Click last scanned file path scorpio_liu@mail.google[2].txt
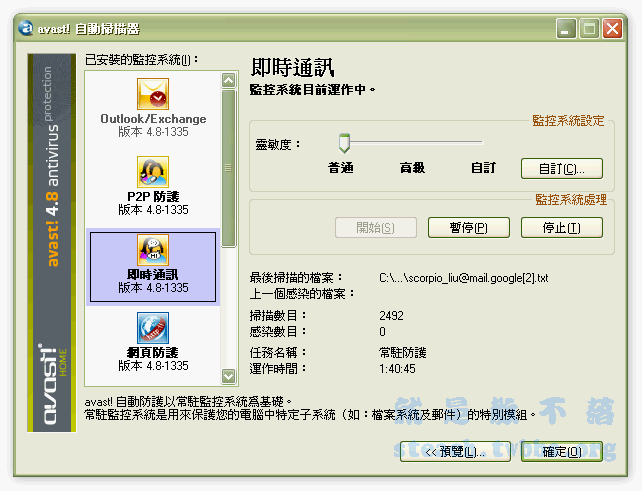 (x=463, y=278)
